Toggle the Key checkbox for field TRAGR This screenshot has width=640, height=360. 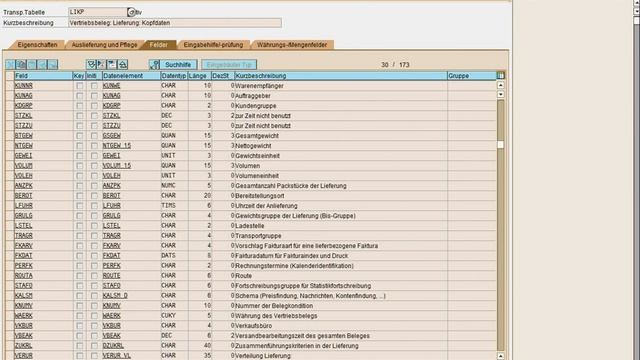(80, 236)
